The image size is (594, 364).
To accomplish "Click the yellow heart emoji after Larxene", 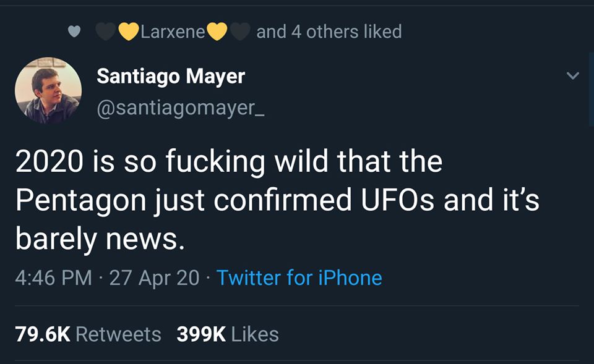I will [x=217, y=32].
